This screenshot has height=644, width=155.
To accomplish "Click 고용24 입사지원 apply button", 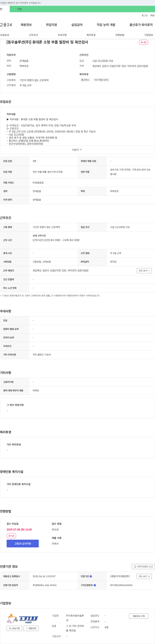I will (23, 544).
